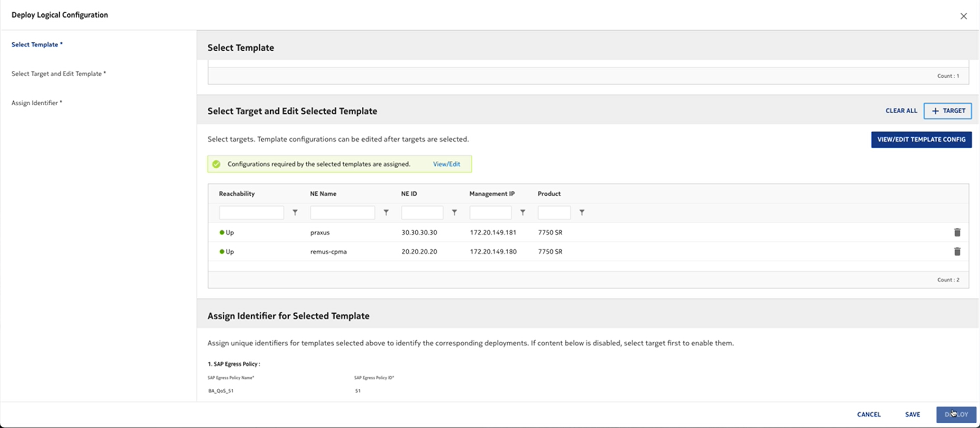Go to the Select Template step
980x428 pixels.
coord(37,44)
